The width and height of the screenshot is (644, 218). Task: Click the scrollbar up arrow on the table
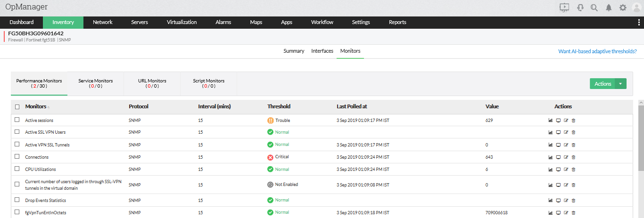(x=641, y=102)
